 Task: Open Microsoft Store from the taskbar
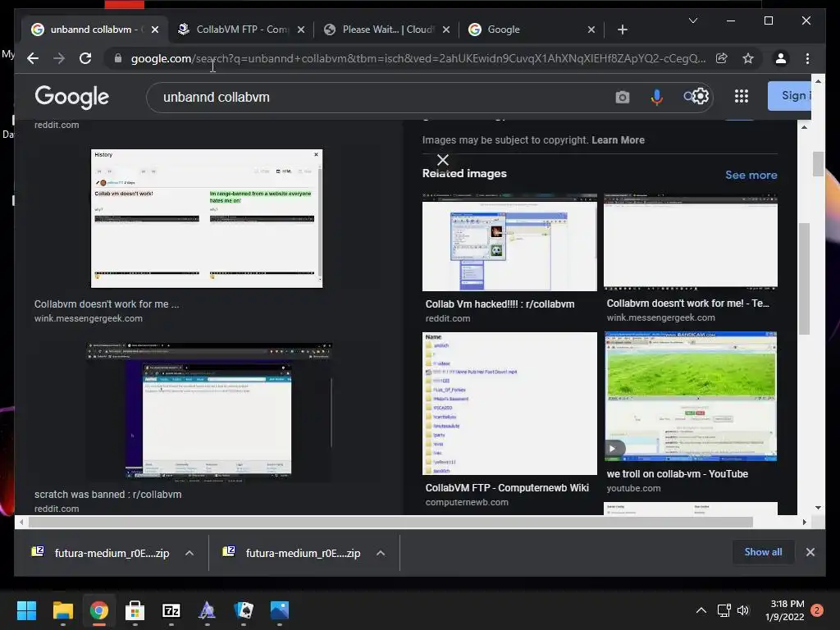click(x=135, y=610)
